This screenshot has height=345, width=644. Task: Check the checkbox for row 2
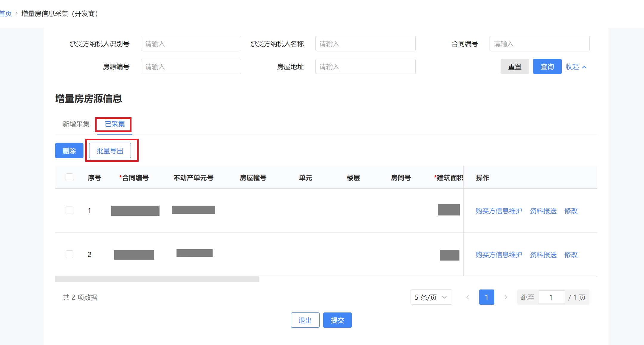coord(69,255)
